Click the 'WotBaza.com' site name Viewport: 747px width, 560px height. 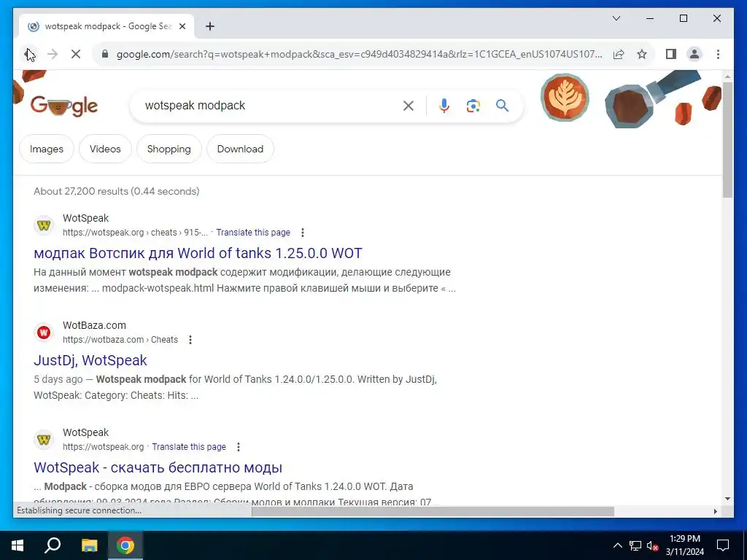[94, 325]
